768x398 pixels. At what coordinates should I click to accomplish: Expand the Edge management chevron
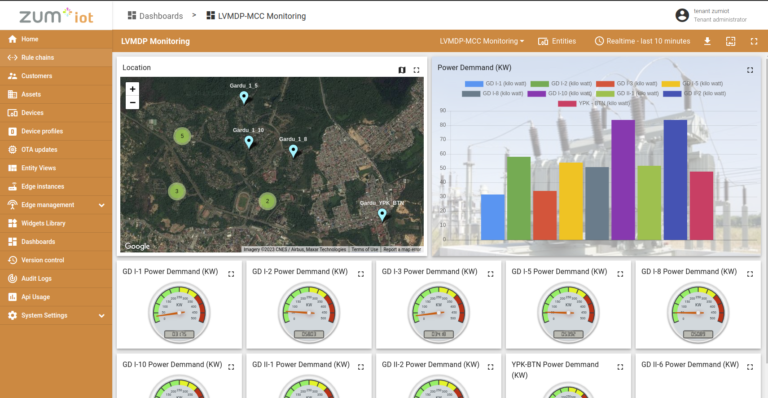[101, 205]
